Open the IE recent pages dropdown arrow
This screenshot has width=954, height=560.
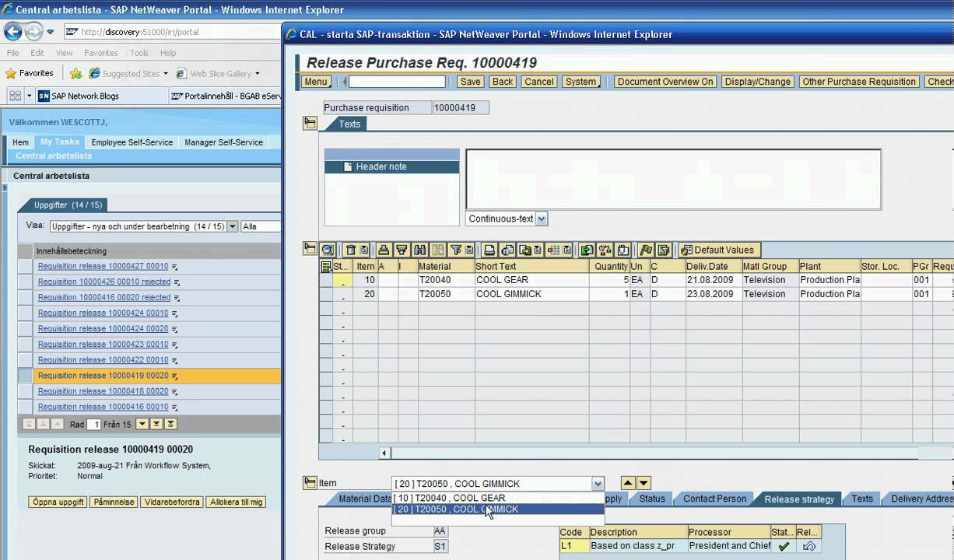pos(50,32)
